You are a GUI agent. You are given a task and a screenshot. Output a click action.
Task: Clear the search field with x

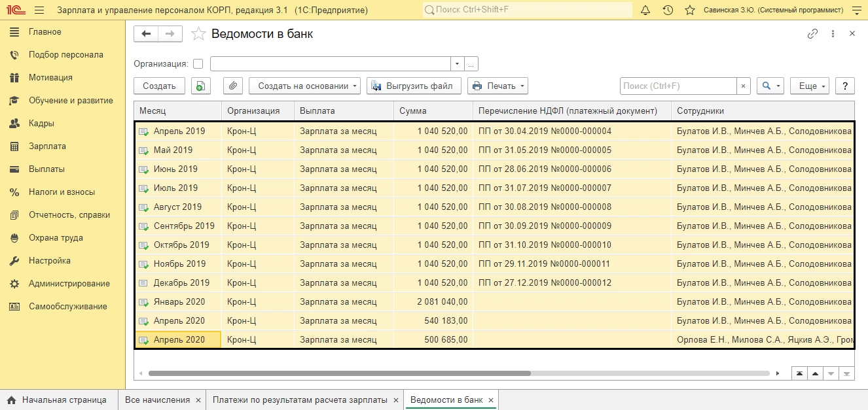tap(744, 86)
